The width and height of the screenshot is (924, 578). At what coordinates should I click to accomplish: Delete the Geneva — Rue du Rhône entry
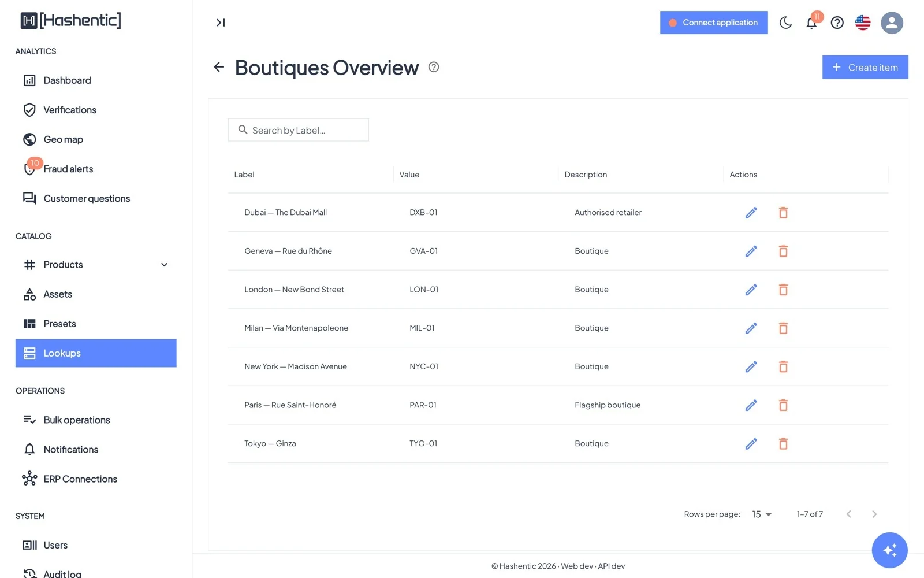783,251
